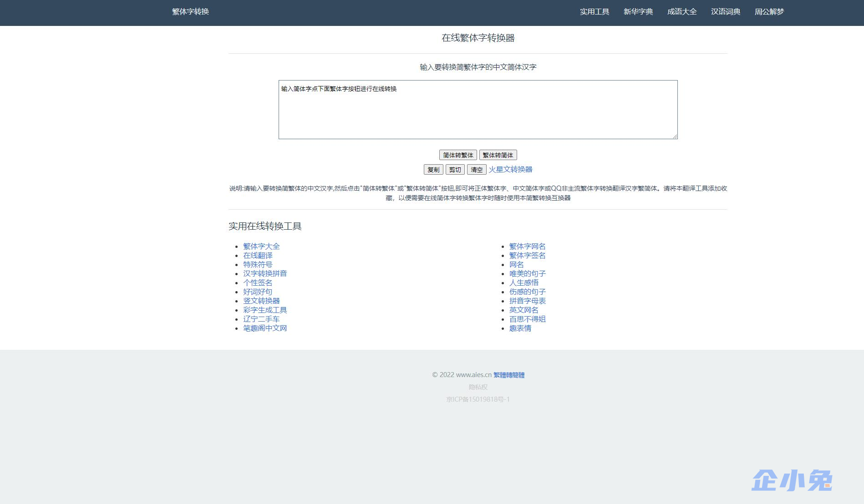Open the 成语大全 nav link
The width and height of the screenshot is (864, 504).
click(682, 12)
